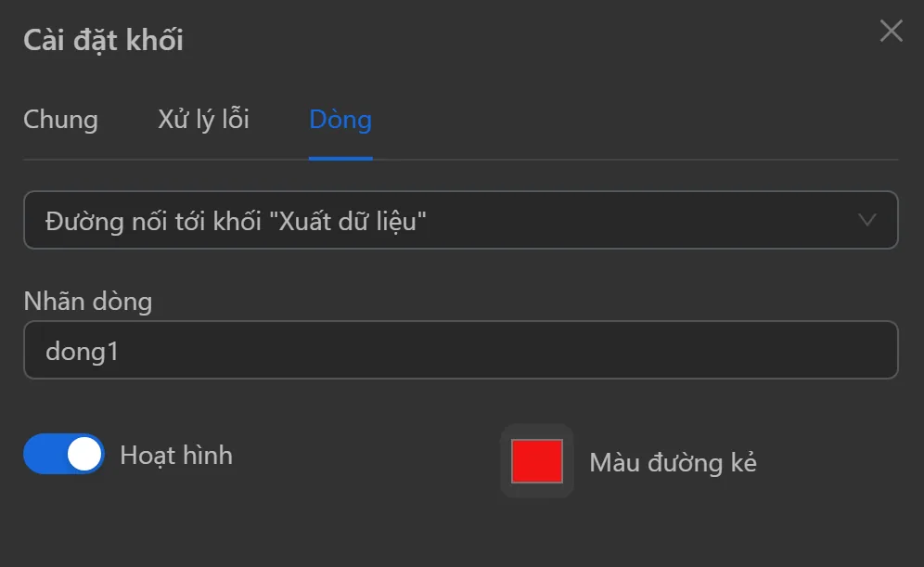
Task: Click inside the Nhãn dòng text field
Action: (461, 350)
